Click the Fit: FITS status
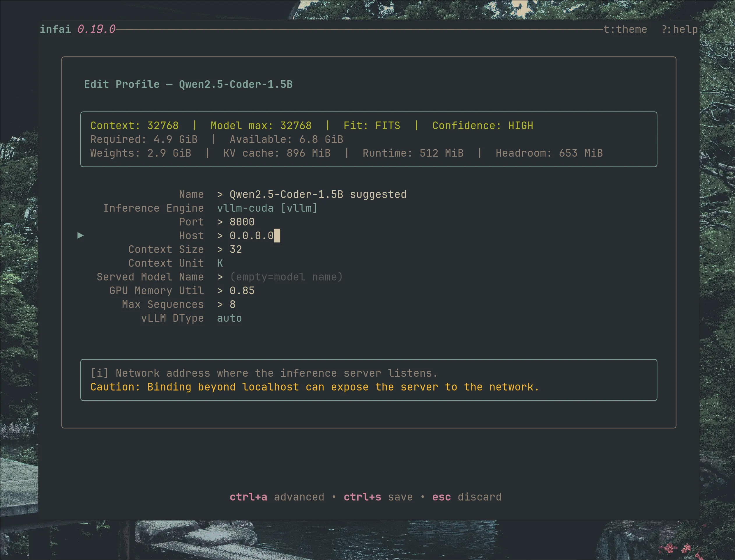This screenshot has width=735, height=560. (x=372, y=126)
